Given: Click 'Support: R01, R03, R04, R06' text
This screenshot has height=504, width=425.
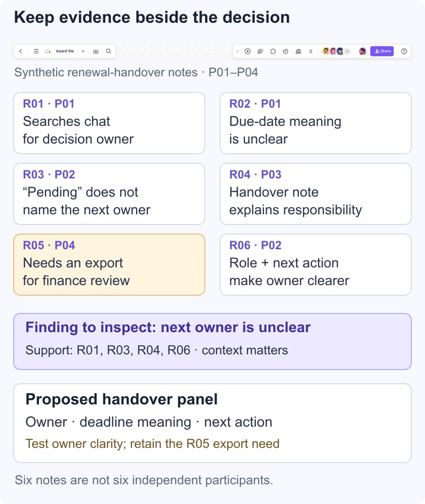Looking at the screenshot, I should coord(108,350).
